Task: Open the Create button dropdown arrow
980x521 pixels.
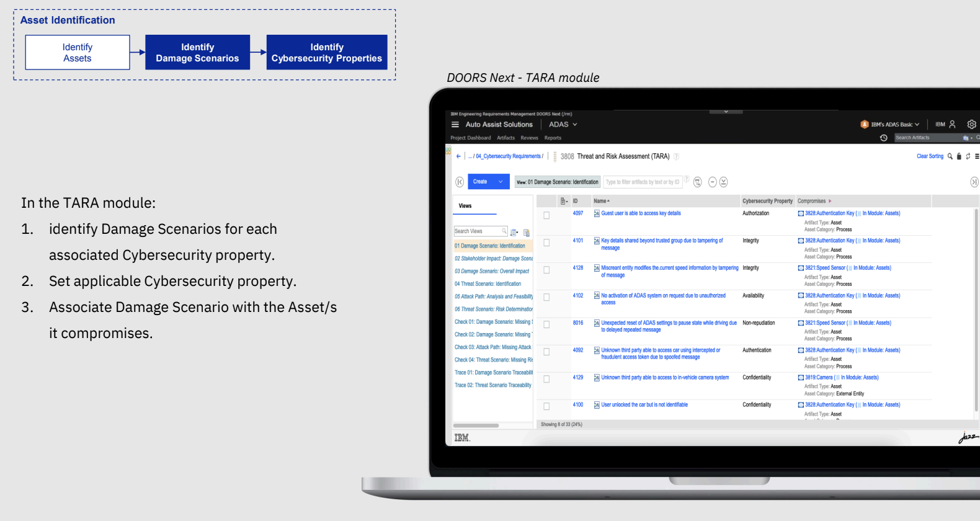Action: click(501, 182)
